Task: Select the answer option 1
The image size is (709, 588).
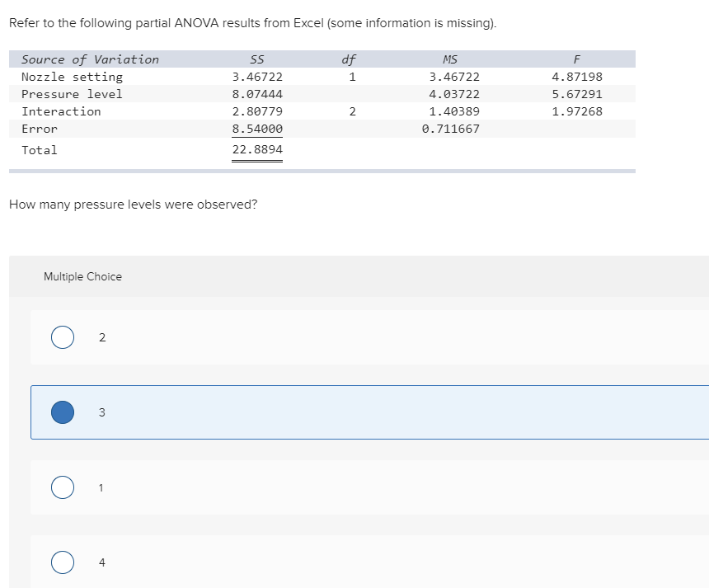Action: (x=62, y=487)
